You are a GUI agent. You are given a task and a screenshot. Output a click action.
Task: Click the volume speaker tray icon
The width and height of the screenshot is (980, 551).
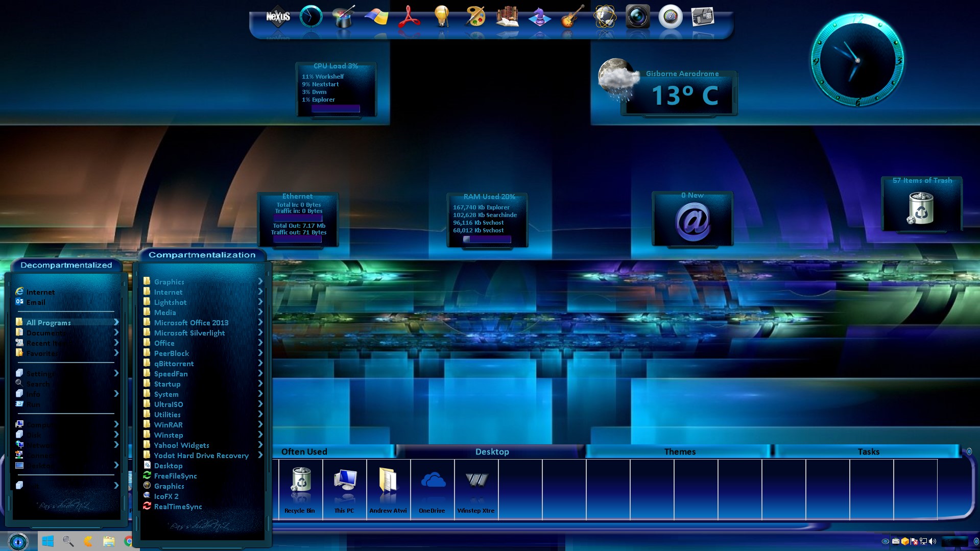tap(933, 541)
